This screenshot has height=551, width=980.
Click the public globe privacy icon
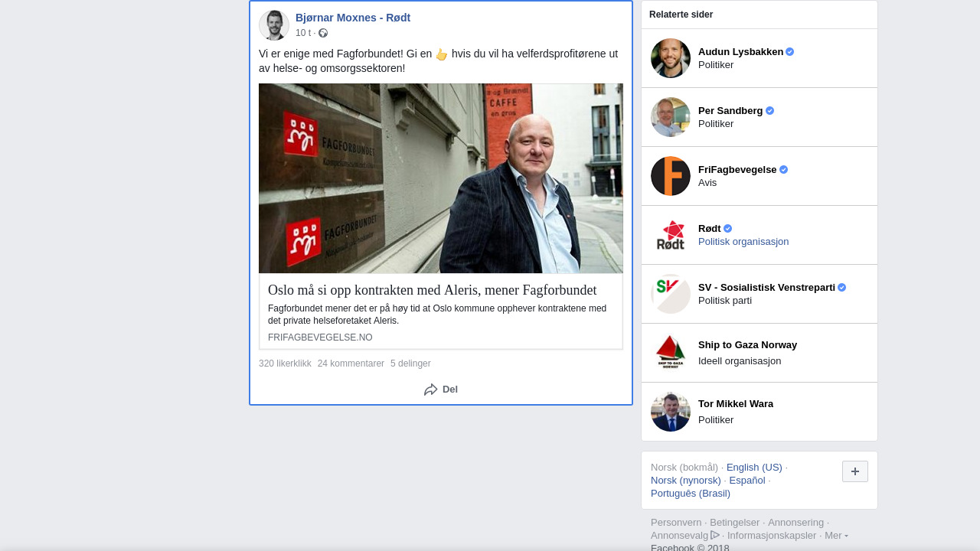[323, 33]
